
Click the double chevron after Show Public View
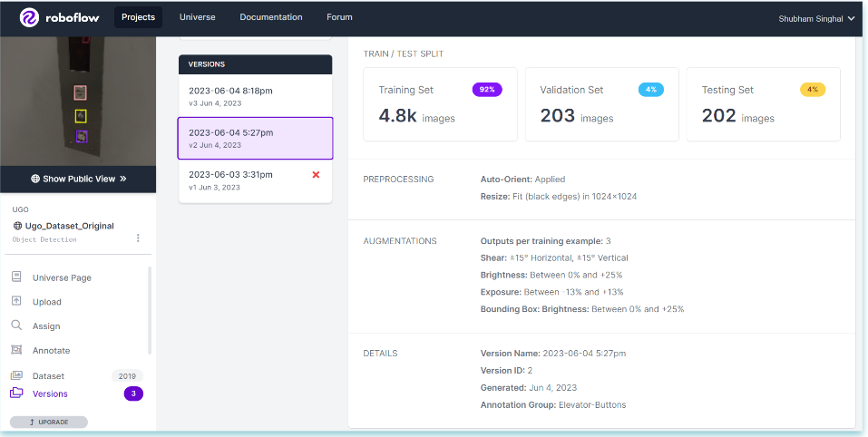click(x=122, y=179)
